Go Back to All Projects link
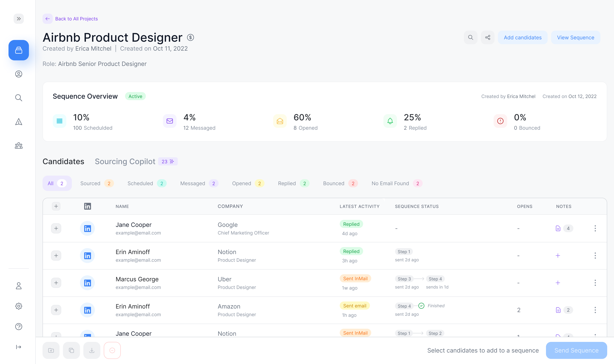 pyautogui.click(x=76, y=19)
